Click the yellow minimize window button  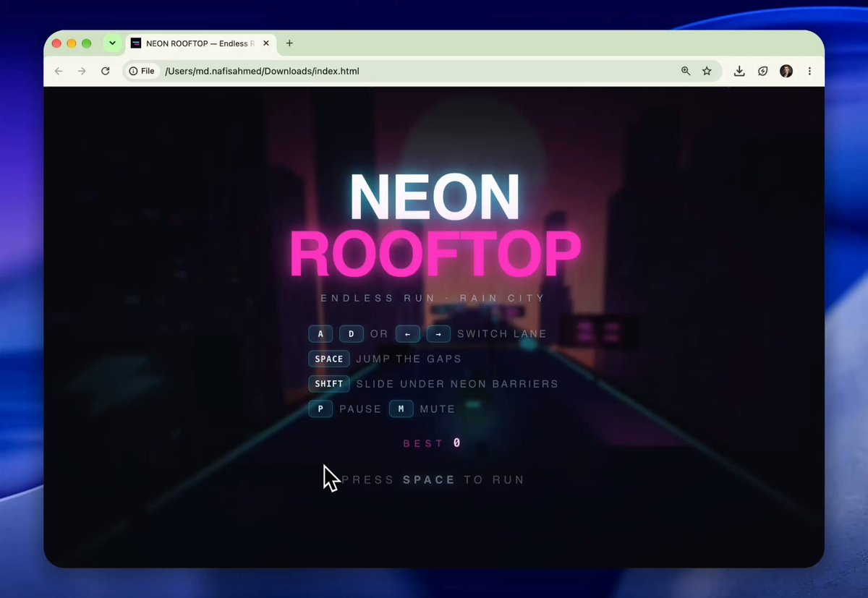click(x=72, y=43)
